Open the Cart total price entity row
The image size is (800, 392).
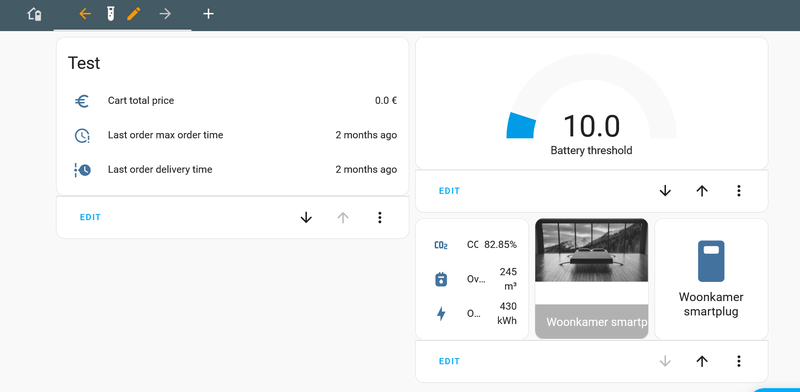(234, 101)
